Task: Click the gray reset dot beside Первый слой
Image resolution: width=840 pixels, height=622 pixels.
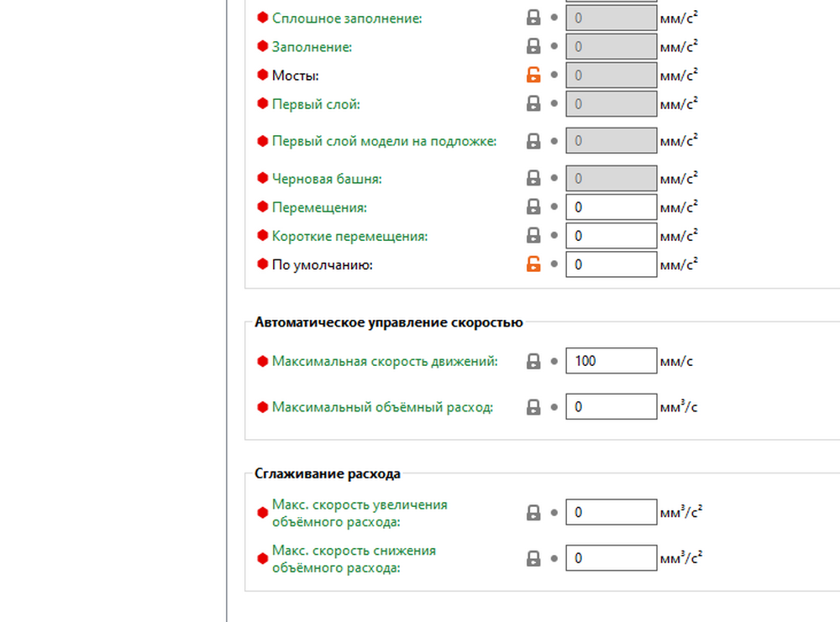Action: 554,104
